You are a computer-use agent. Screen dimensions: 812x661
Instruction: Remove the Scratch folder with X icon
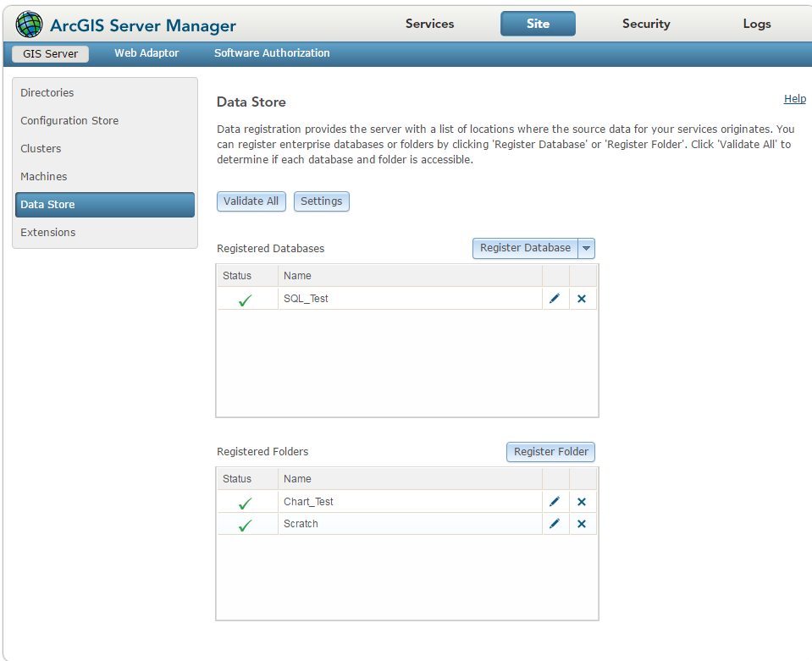pyautogui.click(x=582, y=524)
